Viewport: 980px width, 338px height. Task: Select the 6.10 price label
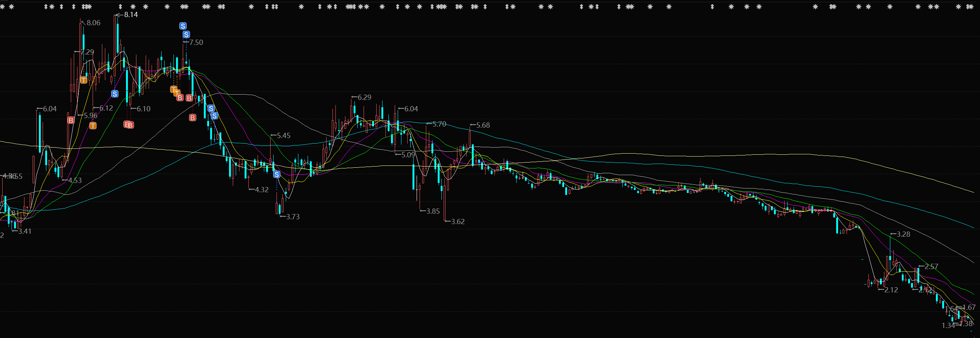point(143,109)
